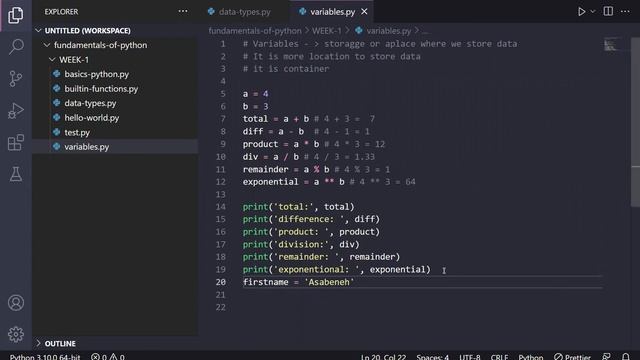
Task: Open editor More Actions ellipsis
Action: point(625,11)
